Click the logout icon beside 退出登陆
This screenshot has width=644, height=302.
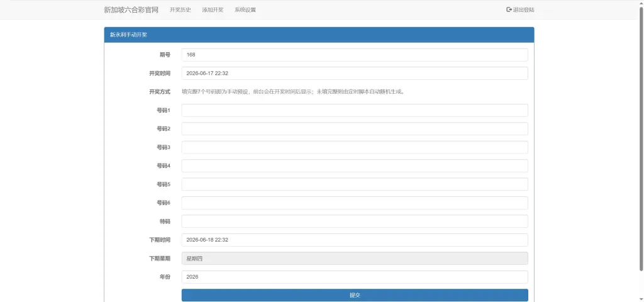(x=509, y=9)
